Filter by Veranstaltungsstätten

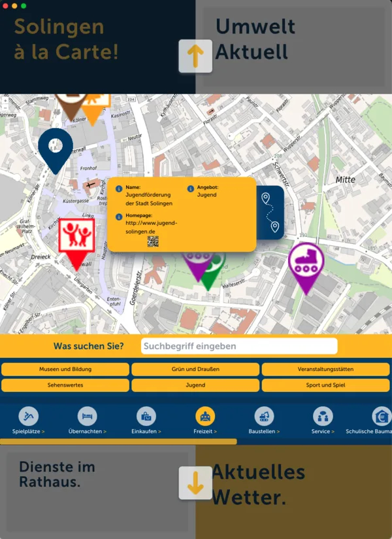[325, 369]
